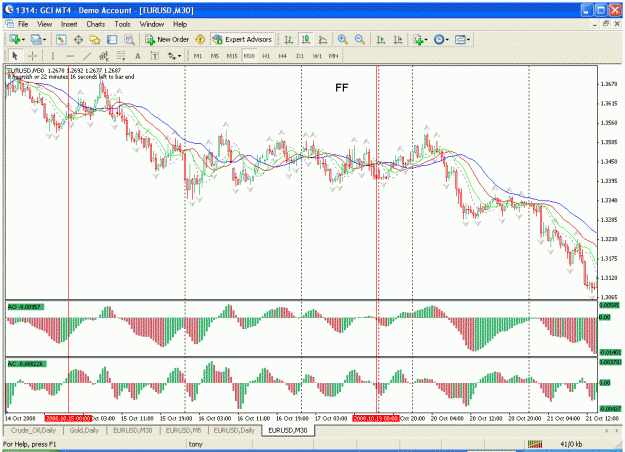The width and height of the screenshot is (625, 452).
Task: Open the View menu
Action: 45,24
